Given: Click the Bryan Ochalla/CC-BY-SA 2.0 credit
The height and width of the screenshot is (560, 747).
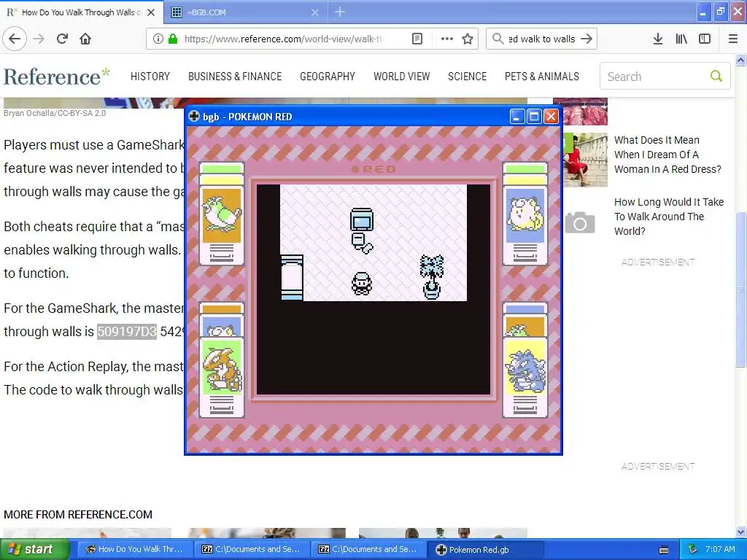Looking at the screenshot, I should tap(55, 113).
